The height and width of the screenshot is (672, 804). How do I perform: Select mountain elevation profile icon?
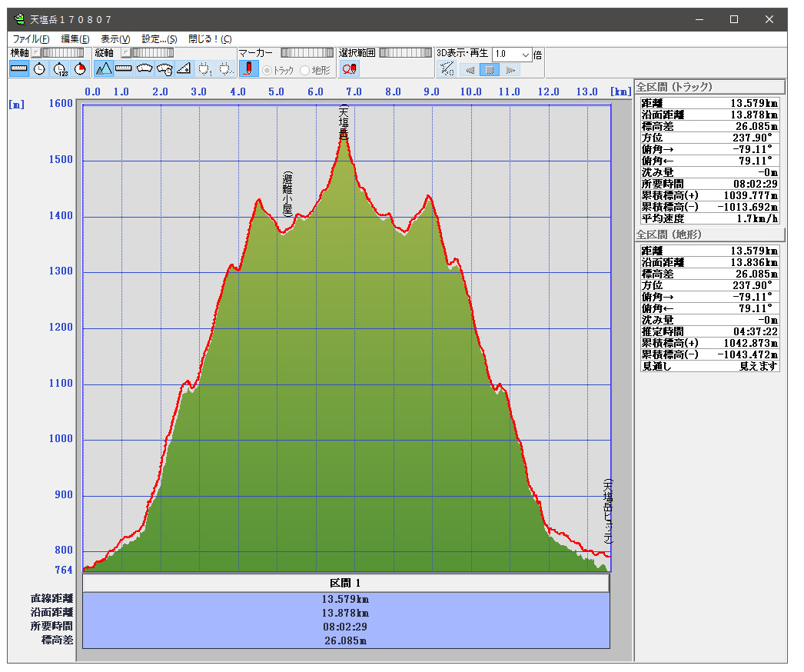click(104, 69)
